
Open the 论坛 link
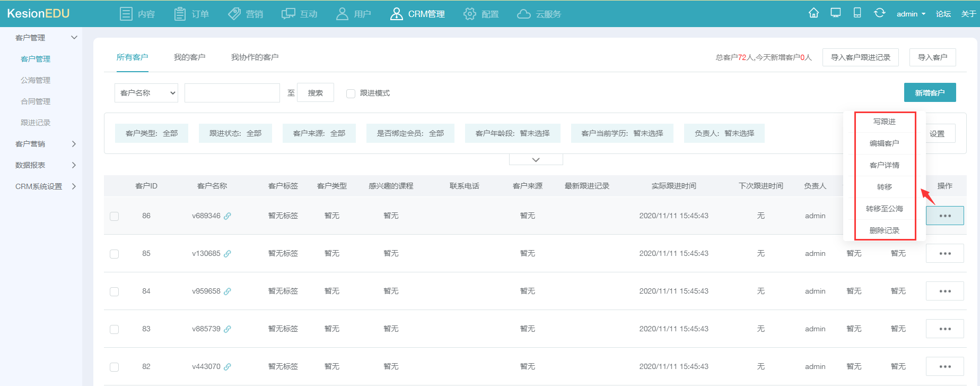coord(943,14)
